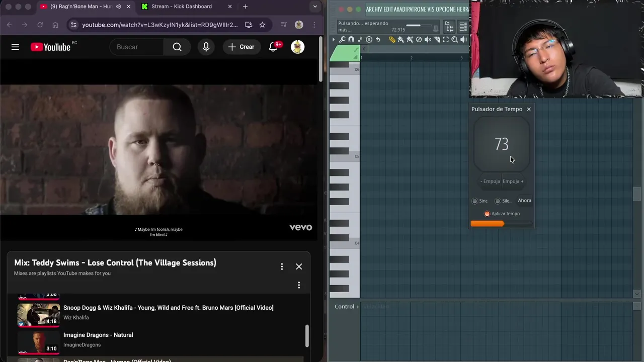Open HERR menu in FL Studio
Screen dimensions: 644x362
point(462,9)
